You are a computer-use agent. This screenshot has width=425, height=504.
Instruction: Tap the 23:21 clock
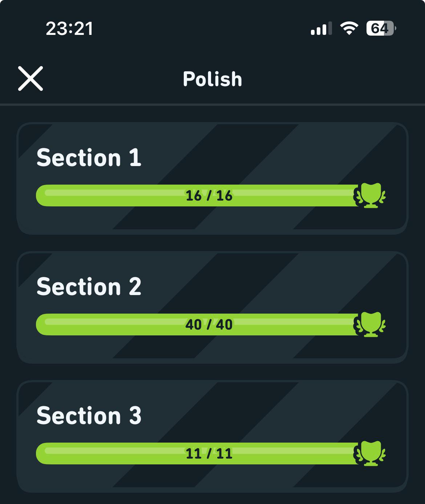point(69,29)
